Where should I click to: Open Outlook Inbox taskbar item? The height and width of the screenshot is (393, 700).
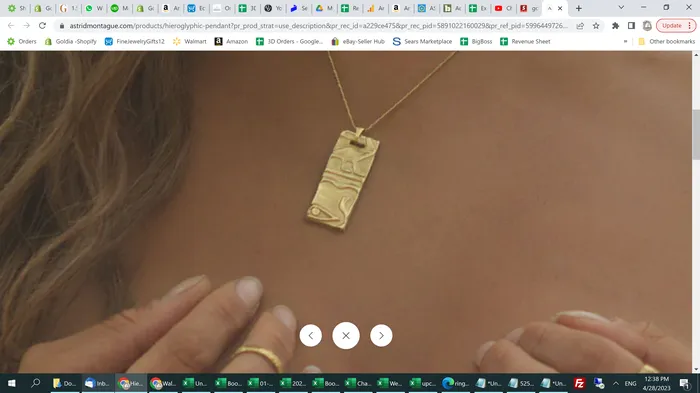coord(97,383)
